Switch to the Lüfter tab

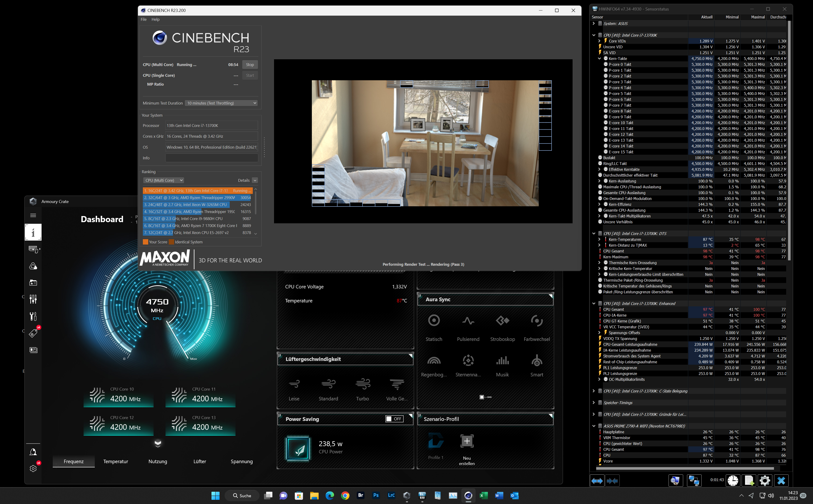point(199,461)
